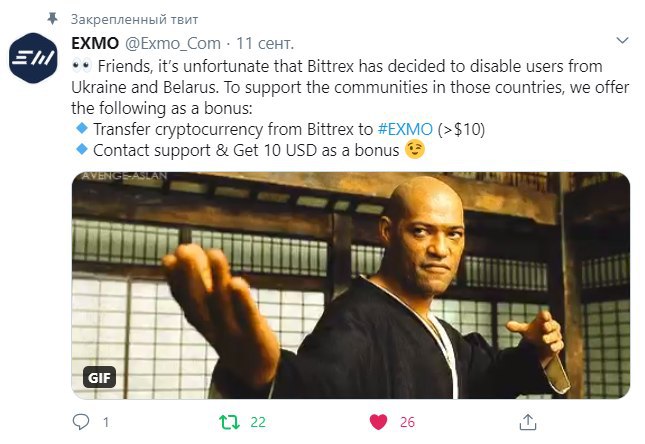This screenshot has width=645, height=444.
Task: Click the eyes emoji in tweet
Action: (x=81, y=66)
